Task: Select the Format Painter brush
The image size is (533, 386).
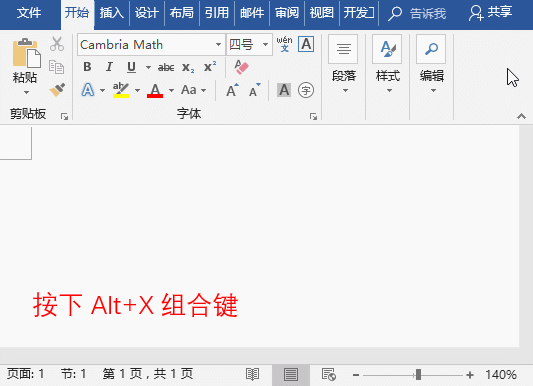Action: click(57, 90)
